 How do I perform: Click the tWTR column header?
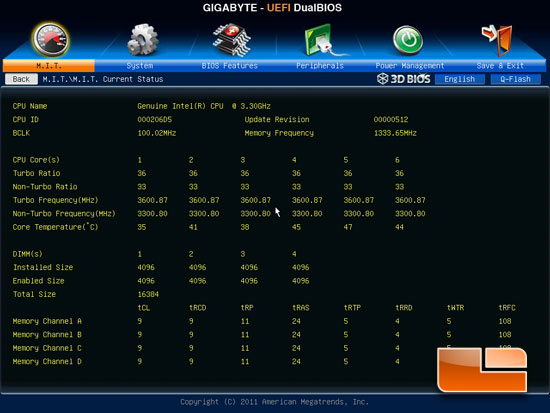tap(455, 308)
